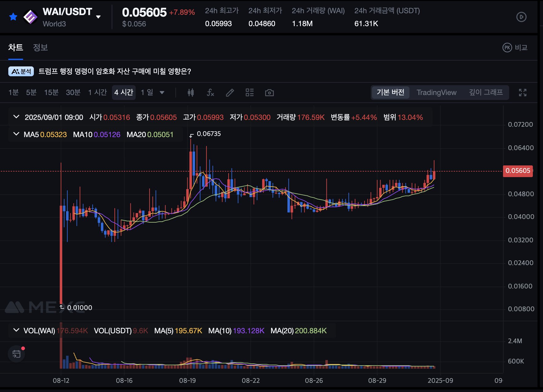Click the 24h 거래금액 value 61.31K
This screenshot has width=543, height=392.
[366, 24]
